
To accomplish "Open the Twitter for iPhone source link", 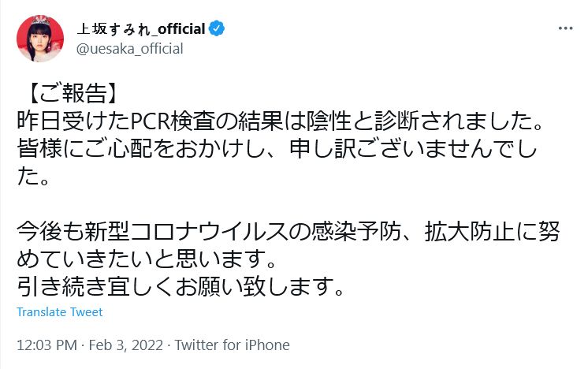I will tap(232, 345).
